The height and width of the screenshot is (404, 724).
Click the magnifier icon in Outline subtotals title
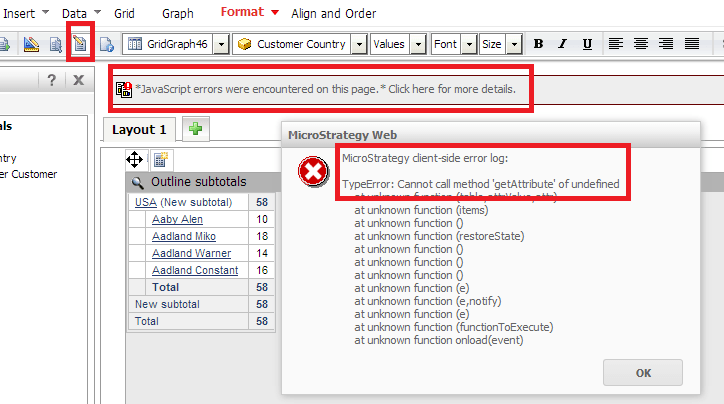pos(137,182)
